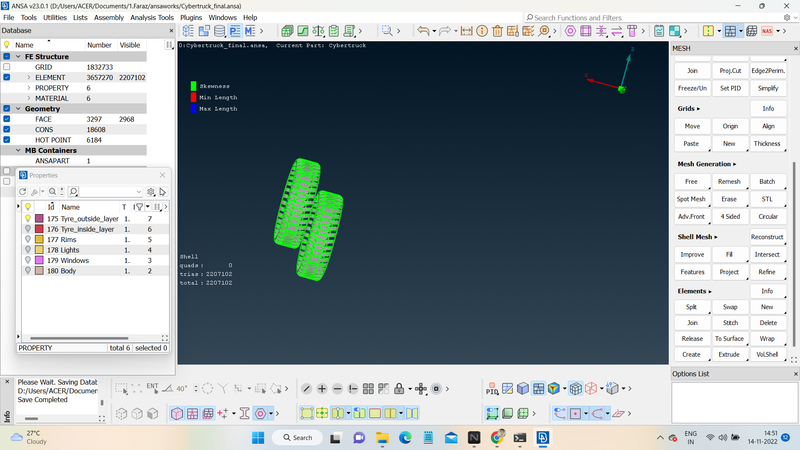Click the magnifier zoom-box icon in top toolbar

387,31
